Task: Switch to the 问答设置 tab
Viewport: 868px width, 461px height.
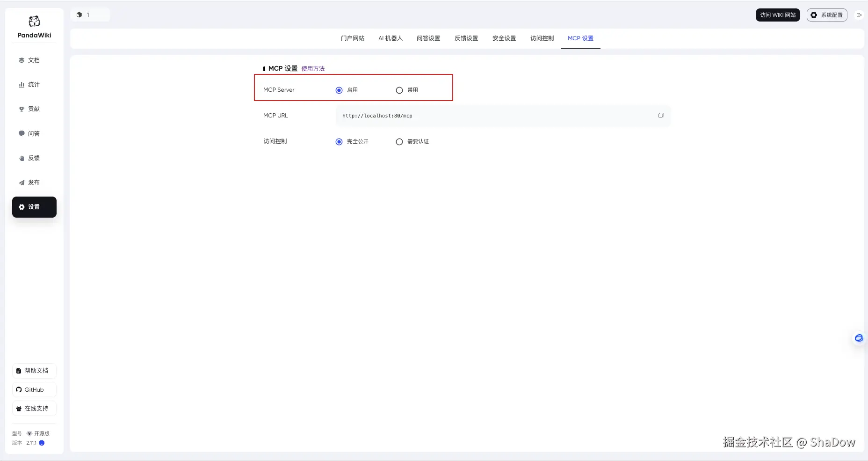Action: (428, 38)
